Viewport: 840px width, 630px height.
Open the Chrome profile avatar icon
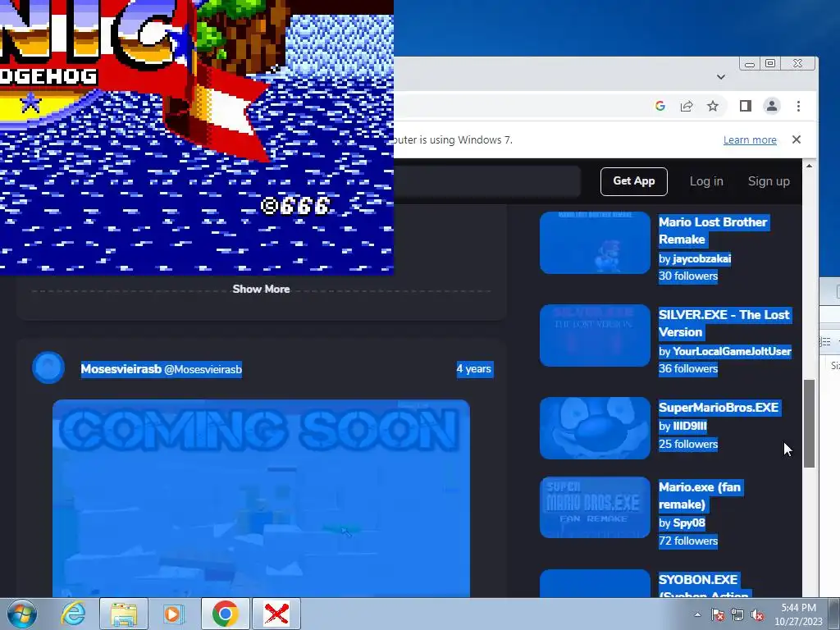click(771, 106)
